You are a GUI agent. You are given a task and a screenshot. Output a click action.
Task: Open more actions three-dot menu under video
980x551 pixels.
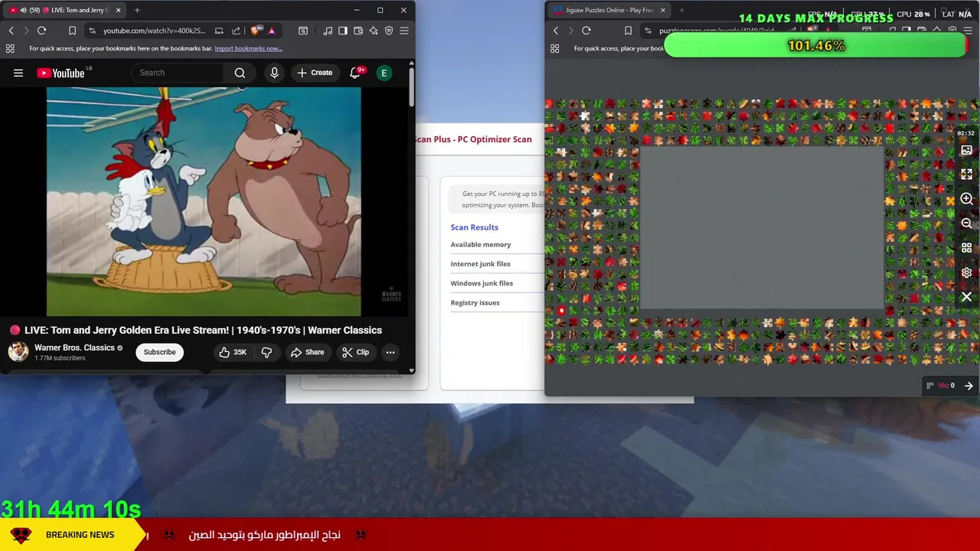pos(390,352)
